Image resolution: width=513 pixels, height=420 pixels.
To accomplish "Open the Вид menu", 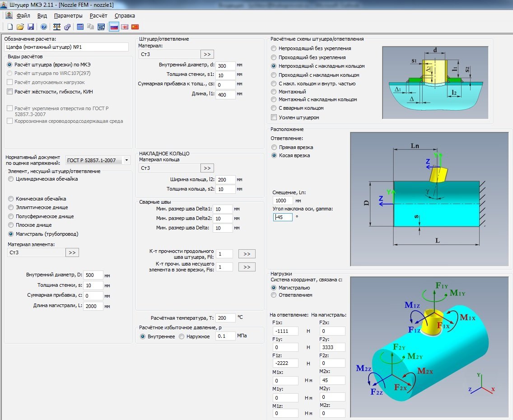I will [x=42, y=16].
